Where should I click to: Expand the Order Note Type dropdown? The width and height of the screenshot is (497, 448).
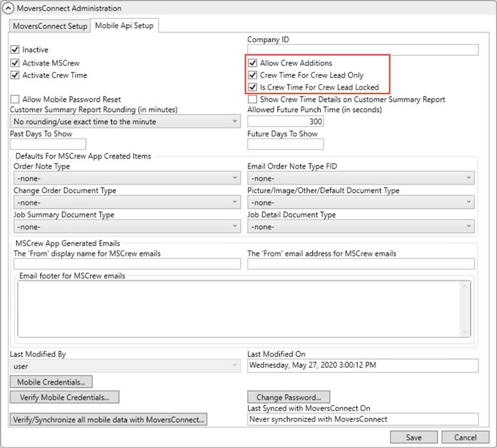[x=126, y=178]
